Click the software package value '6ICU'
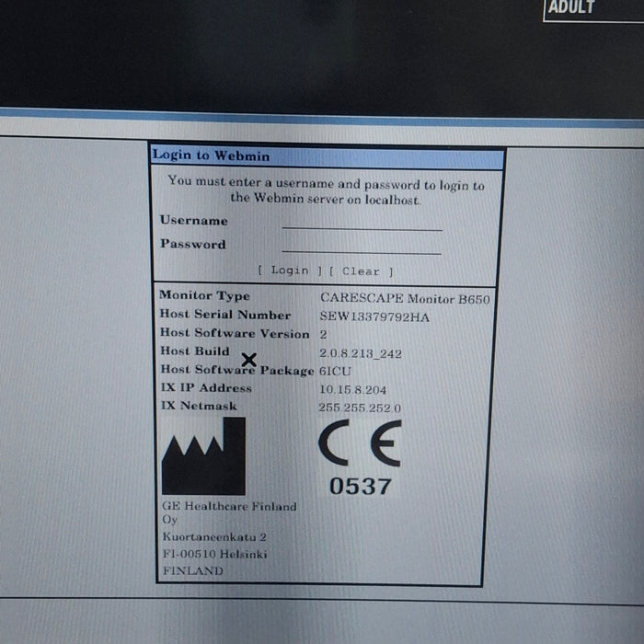 [335, 372]
